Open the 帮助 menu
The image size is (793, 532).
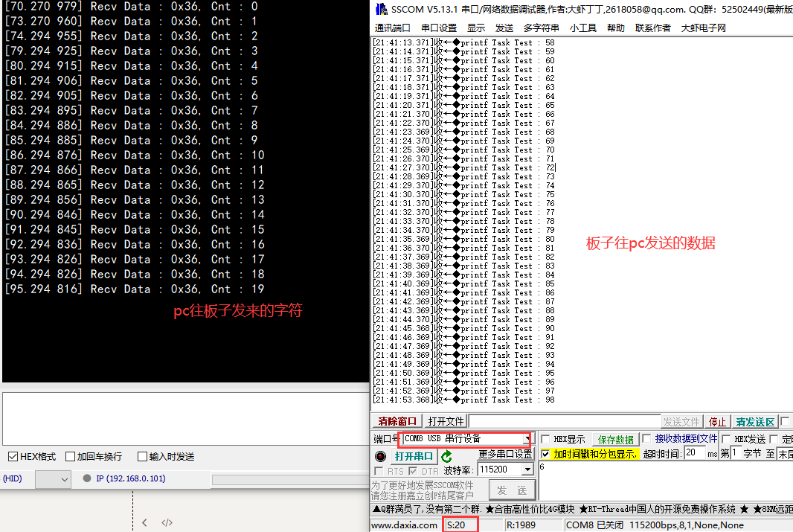615,28
